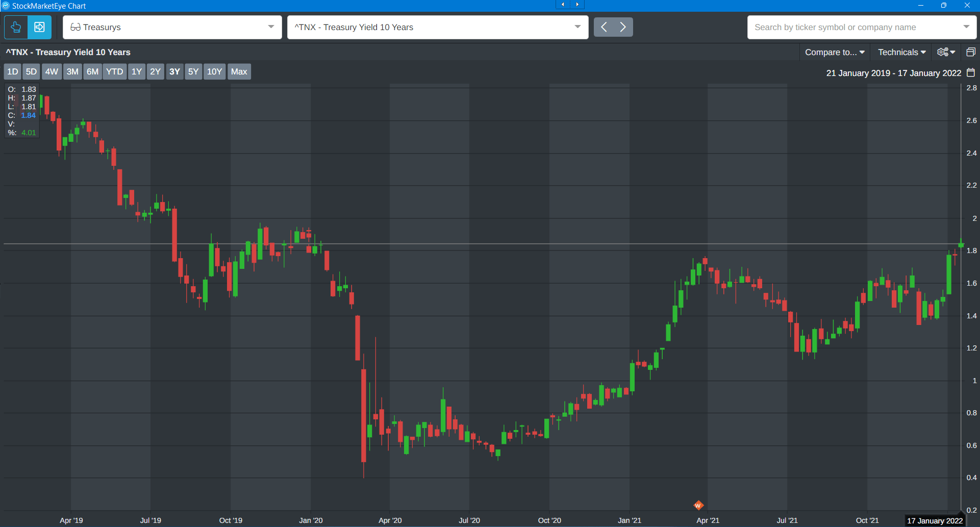Close the StockMarketEye Chart window
The image size is (980, 527).
967,5
